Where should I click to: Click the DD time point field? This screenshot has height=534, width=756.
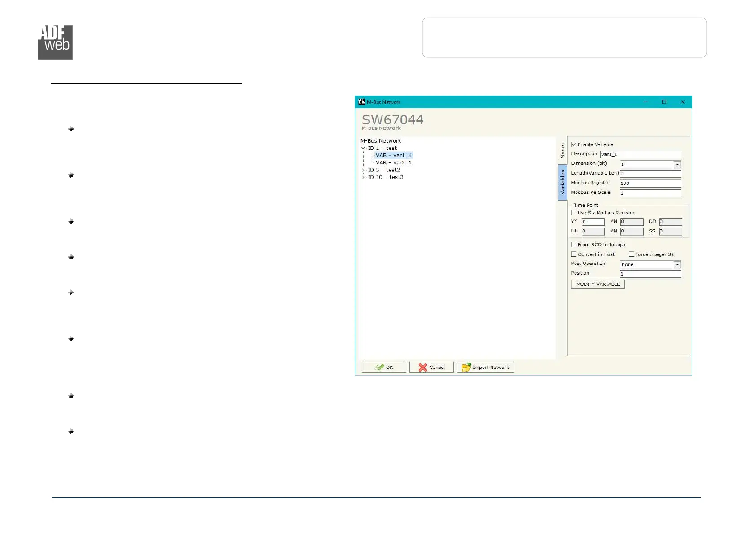coord(671,222)
